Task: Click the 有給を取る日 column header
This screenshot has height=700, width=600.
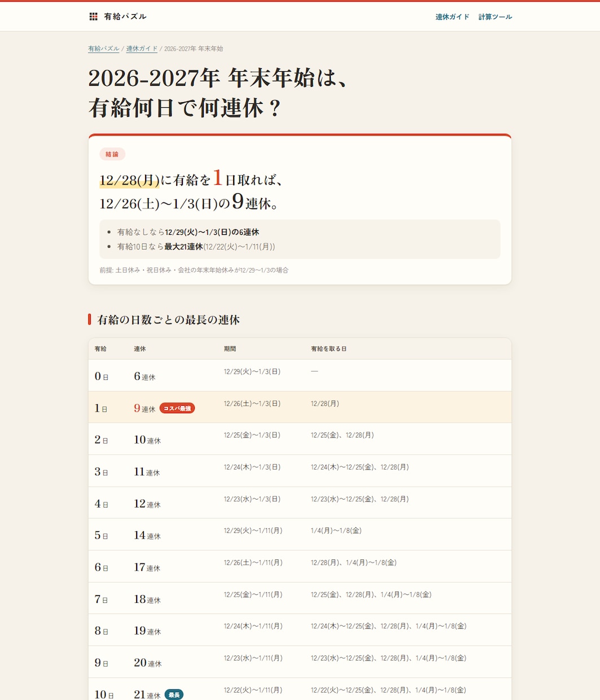Action: click(x=329, y=349)
